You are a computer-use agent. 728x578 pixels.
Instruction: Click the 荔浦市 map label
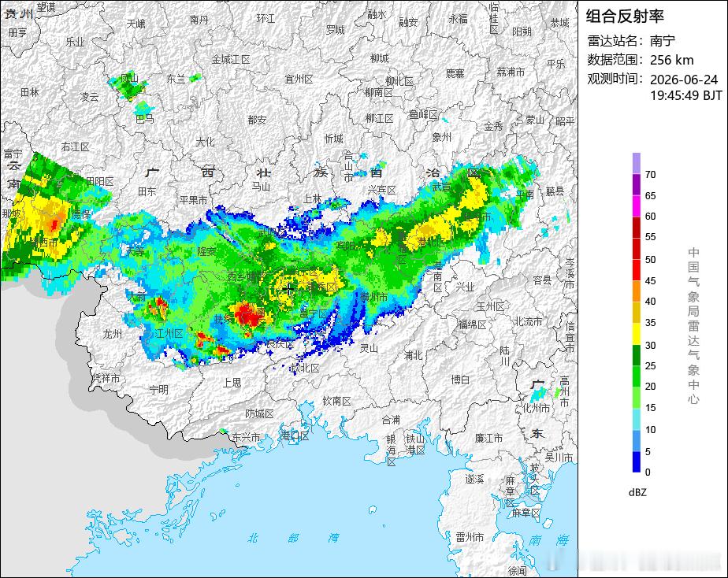[511, 72]
